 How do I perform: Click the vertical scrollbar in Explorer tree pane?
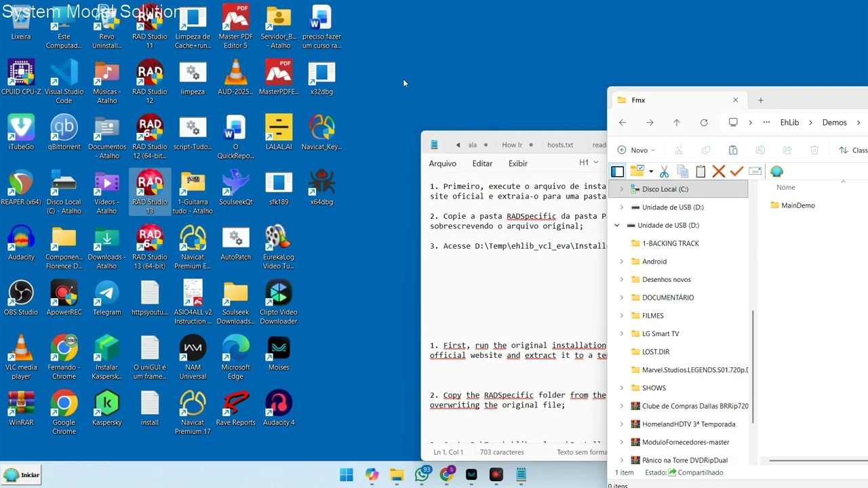[x=752, y=366]
